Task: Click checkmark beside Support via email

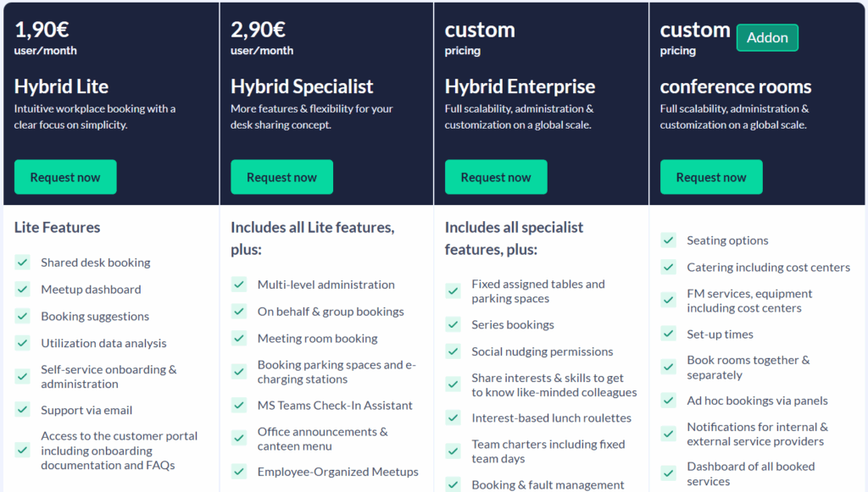Action: click(x=23, y=411)
